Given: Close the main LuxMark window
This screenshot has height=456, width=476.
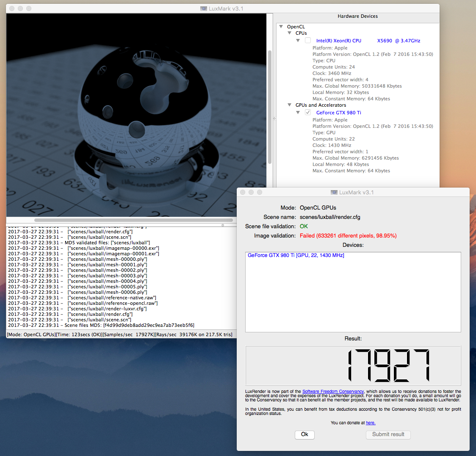Looking at the screenshot, I should click(12, 8).
